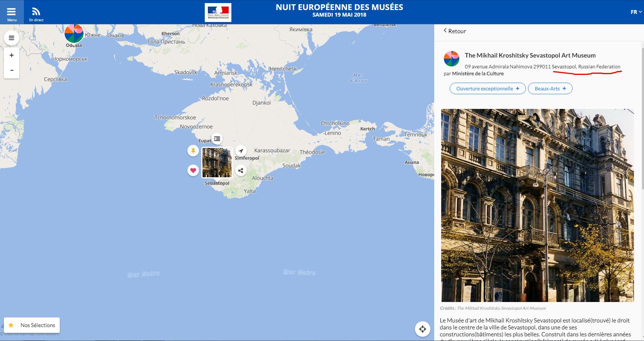644x341 pixels.
Task: Click the museum address line
Action: click(x=542, y=66)
